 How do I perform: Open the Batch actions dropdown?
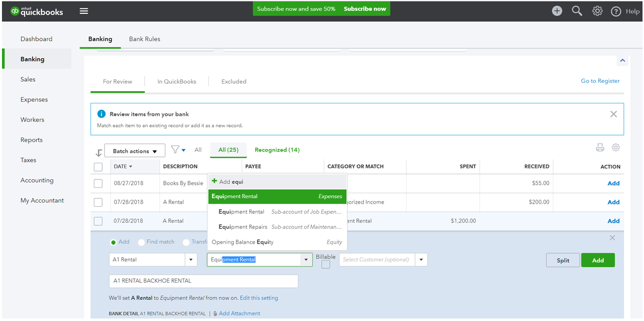pyautogui.click(x=134, y=151)
